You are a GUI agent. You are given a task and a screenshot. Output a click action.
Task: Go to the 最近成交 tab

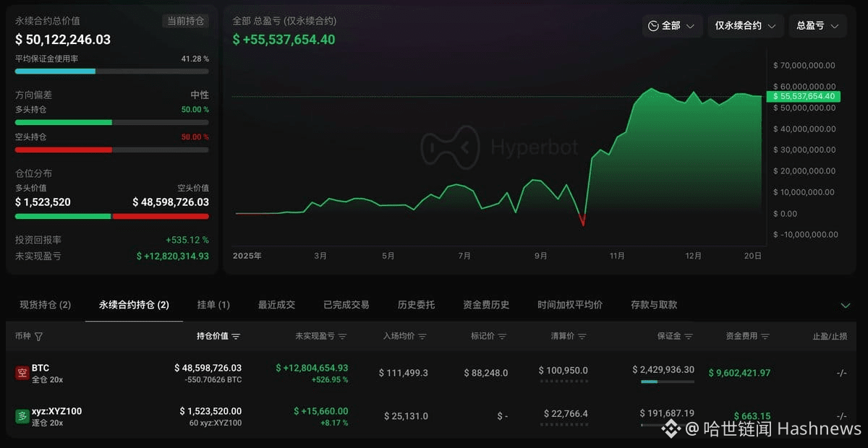(276, 305)
